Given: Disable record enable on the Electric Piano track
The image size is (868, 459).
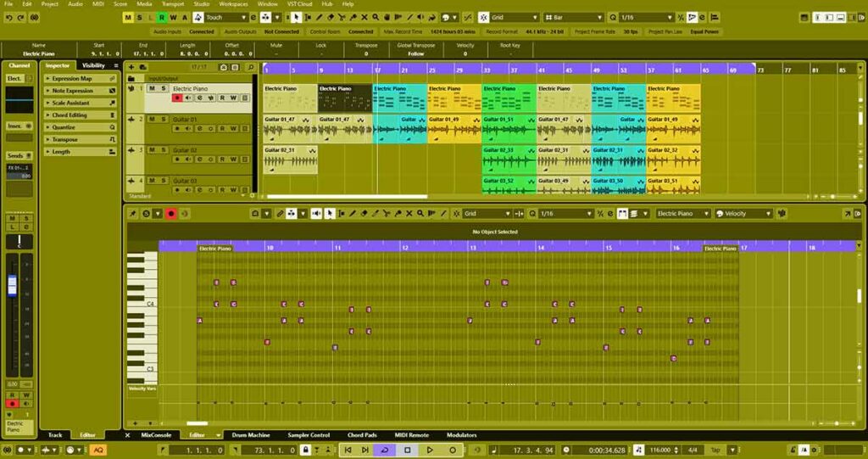Looking at the screenshot, I should (x=177, y=98).
